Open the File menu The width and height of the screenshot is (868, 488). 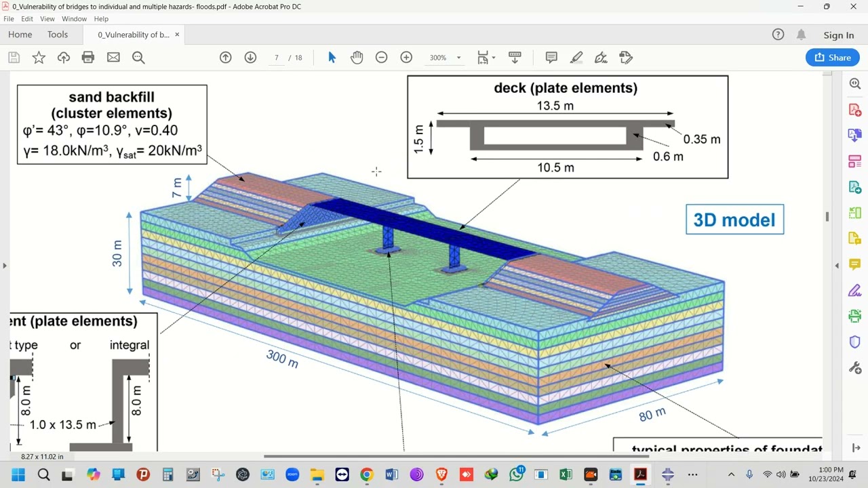pyautogui.click(x=9, y=19)
